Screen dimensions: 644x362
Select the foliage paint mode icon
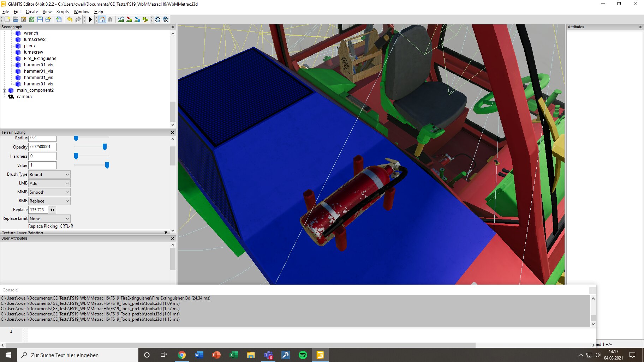coord(145,19)
